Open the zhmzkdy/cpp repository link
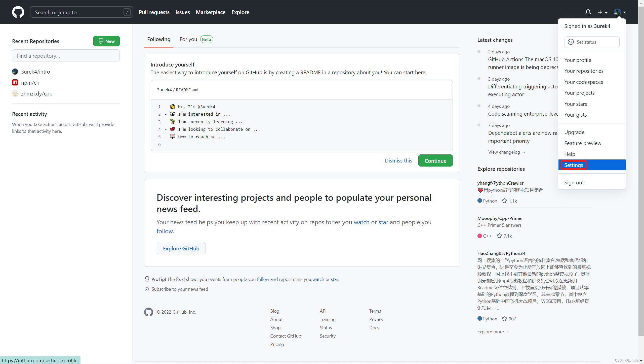The height and width of the screenshot is (364, 644). tap(37, 93)
